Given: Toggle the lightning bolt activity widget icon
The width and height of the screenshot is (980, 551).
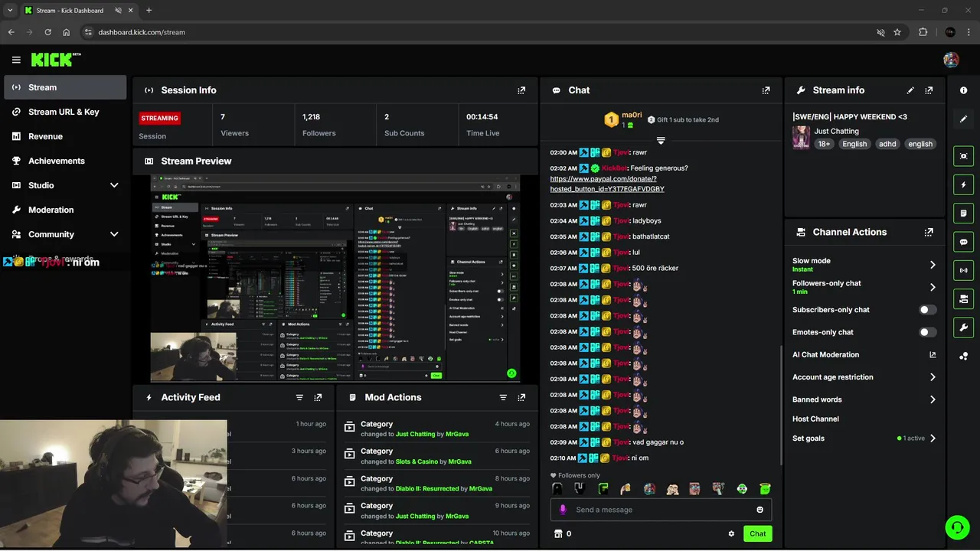Looking at the screenshot, I should coord(963,184).
